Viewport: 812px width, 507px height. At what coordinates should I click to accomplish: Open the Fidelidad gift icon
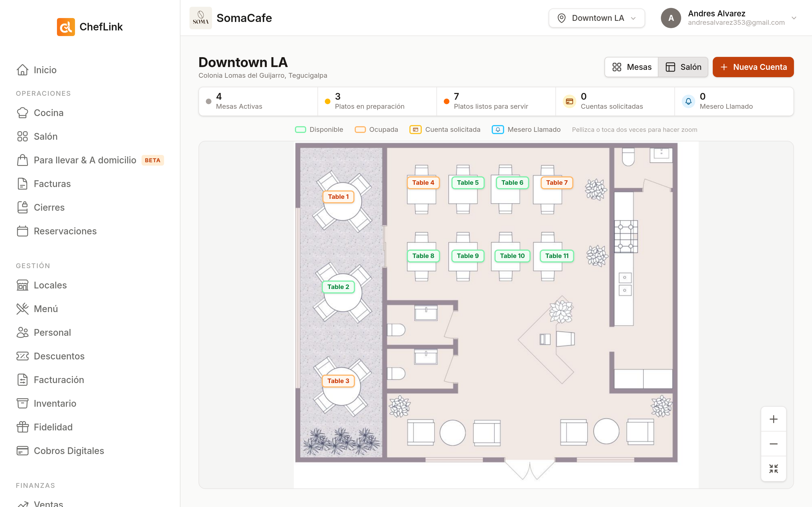click(23, 427)
